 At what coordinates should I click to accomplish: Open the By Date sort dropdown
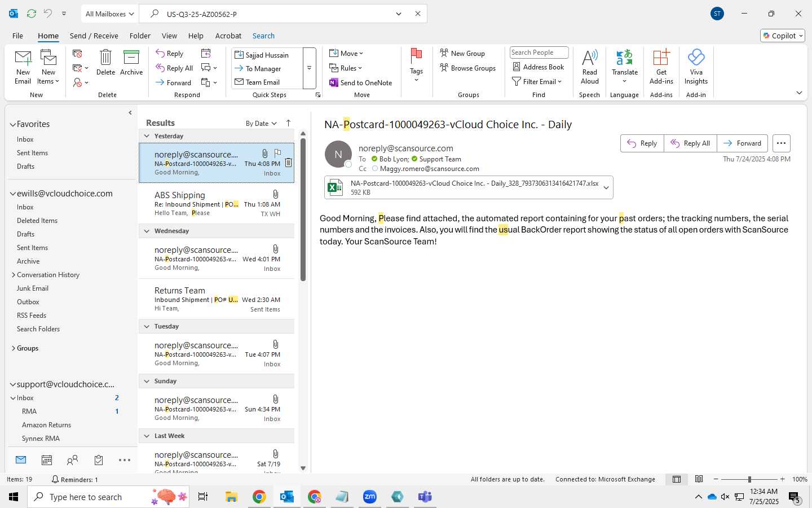coord(261,123)
